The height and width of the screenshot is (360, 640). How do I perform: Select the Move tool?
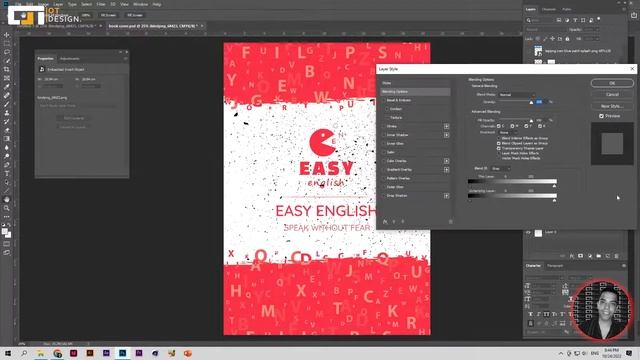(7, 35)
